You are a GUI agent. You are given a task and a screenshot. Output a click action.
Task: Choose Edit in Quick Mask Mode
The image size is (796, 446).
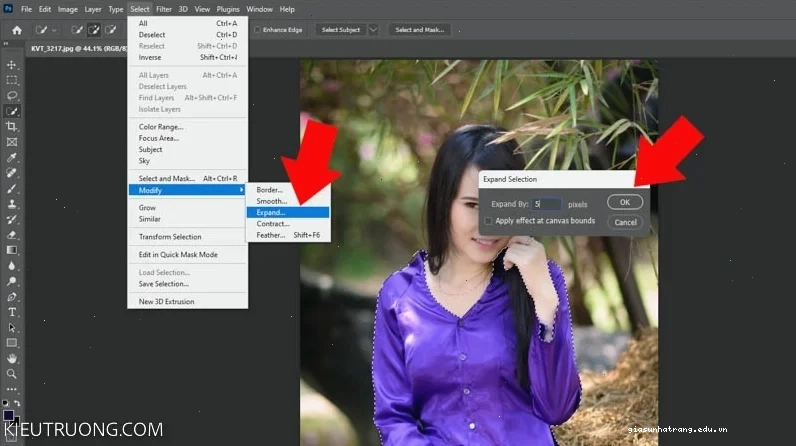click(187, 255)
